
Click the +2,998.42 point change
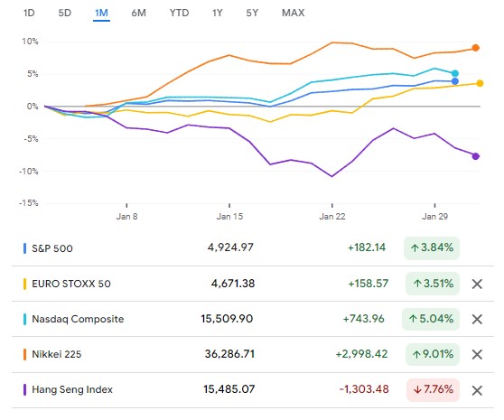(x=361, y=354)
